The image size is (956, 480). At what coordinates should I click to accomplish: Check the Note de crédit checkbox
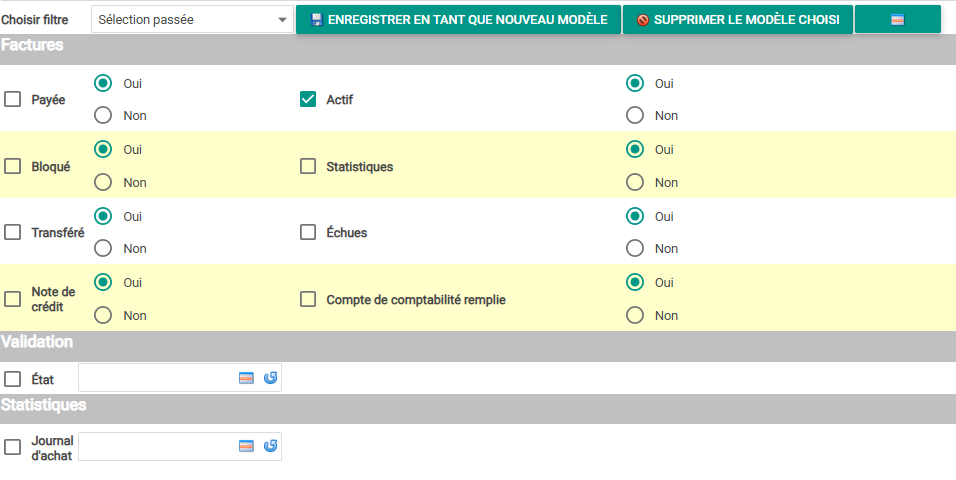[x=13, y=299]
